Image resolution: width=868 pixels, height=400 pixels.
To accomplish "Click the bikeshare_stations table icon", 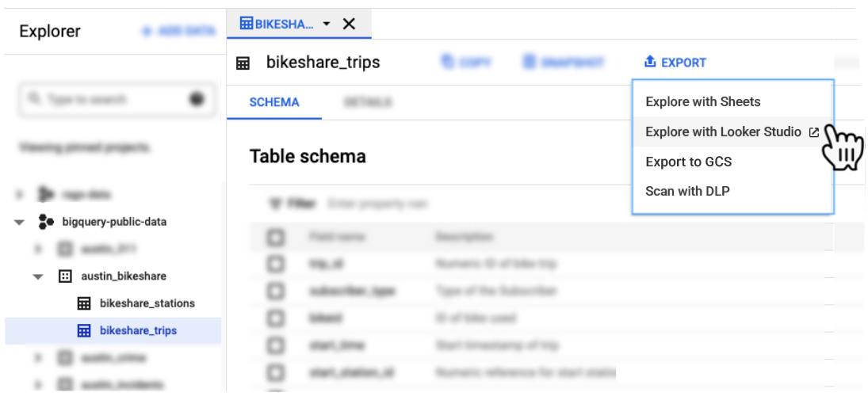I will (84, 303).
